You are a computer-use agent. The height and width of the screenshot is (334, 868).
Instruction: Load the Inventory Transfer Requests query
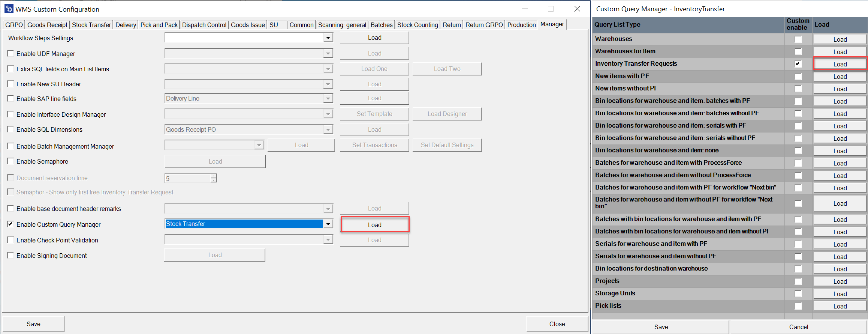click(840, 64)
